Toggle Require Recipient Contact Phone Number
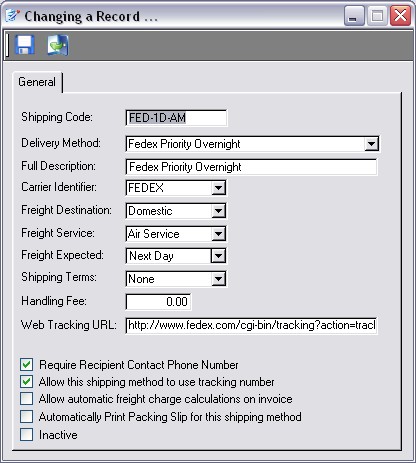The height and width of the screenshot is (463, 416). pyautogui.click(x=27, y=365)
